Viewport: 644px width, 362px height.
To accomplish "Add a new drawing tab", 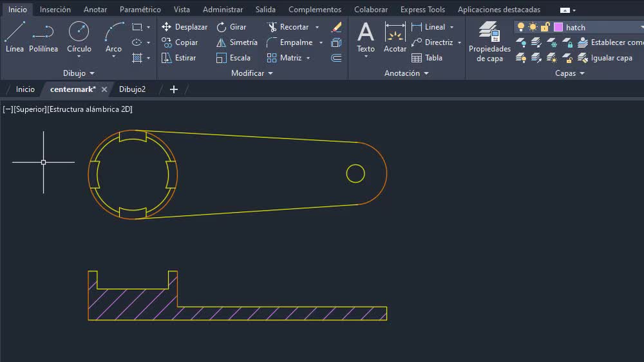I will 174,89.
